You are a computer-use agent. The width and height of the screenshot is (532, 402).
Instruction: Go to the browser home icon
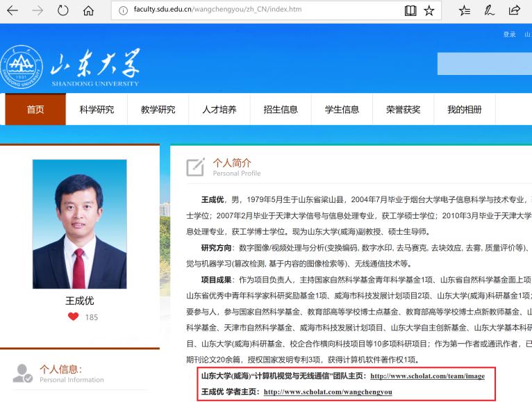[89, 10]
